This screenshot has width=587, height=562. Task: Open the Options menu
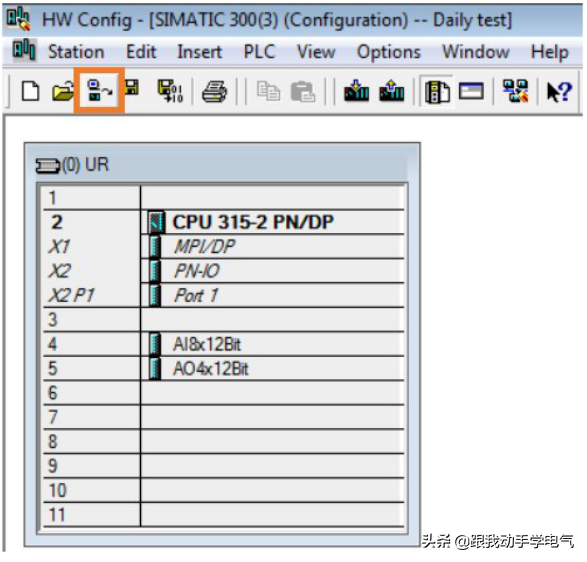389,52
